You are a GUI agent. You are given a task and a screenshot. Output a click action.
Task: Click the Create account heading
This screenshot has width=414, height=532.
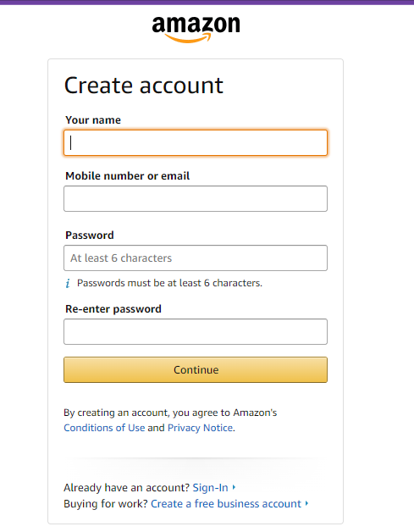pyautogui.click(x=144, y=86)
